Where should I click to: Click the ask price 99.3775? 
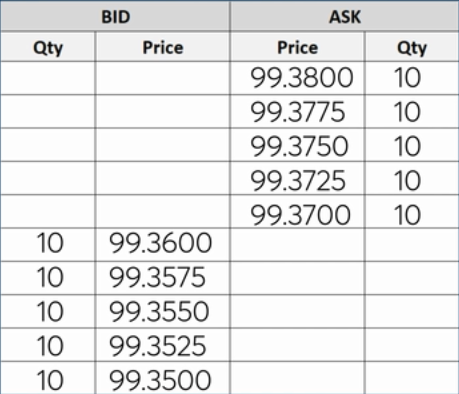298,112
